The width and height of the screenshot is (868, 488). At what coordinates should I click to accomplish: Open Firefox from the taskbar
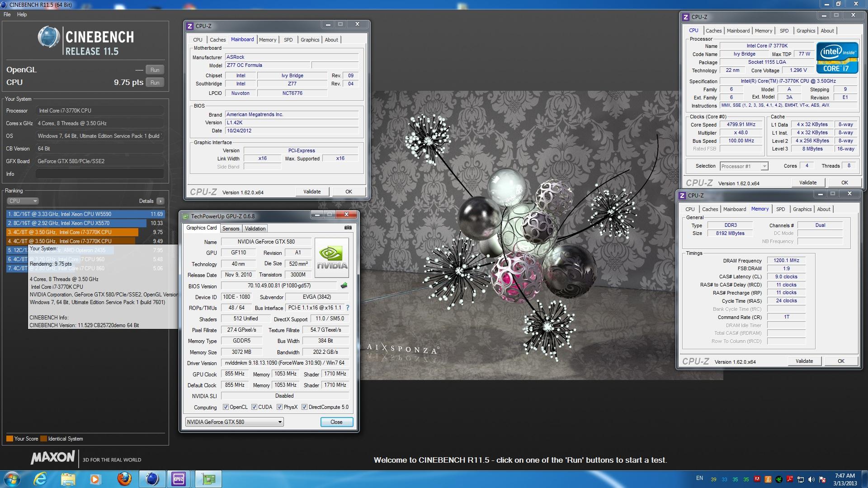tap(124, 479)
